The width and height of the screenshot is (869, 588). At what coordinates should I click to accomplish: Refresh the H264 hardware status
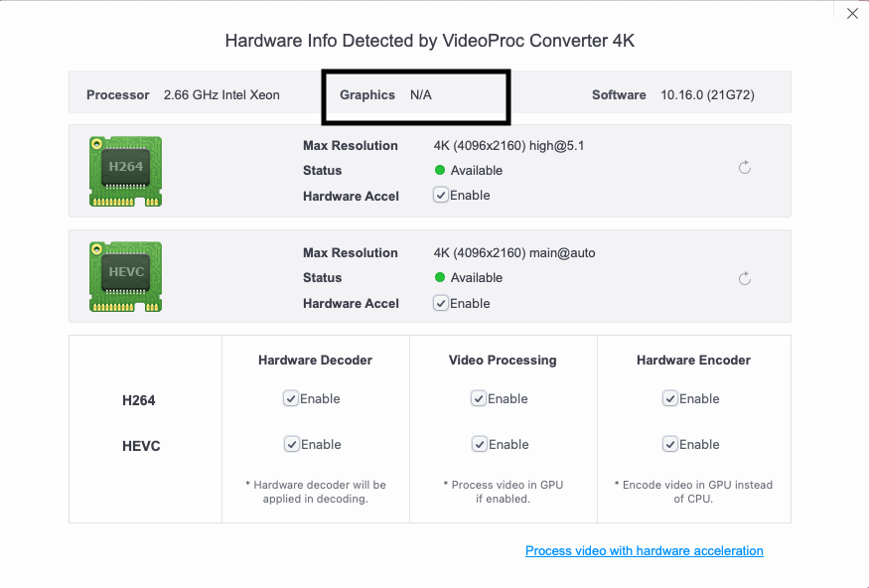click(745, 168)
